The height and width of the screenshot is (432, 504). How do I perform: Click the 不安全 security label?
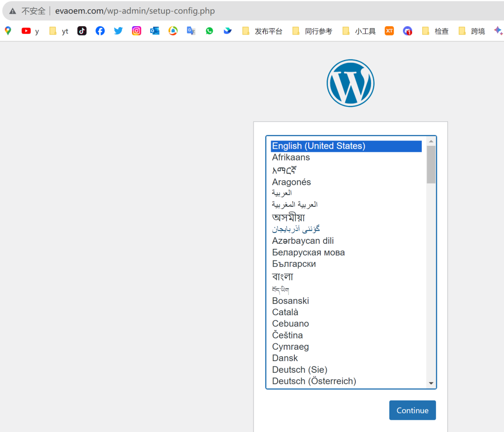click(33, 11)
